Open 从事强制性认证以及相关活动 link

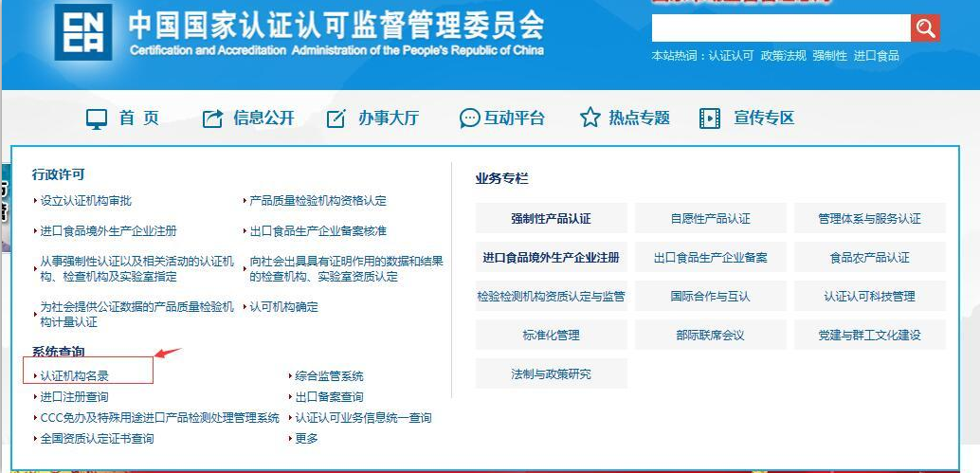point(137,268)
